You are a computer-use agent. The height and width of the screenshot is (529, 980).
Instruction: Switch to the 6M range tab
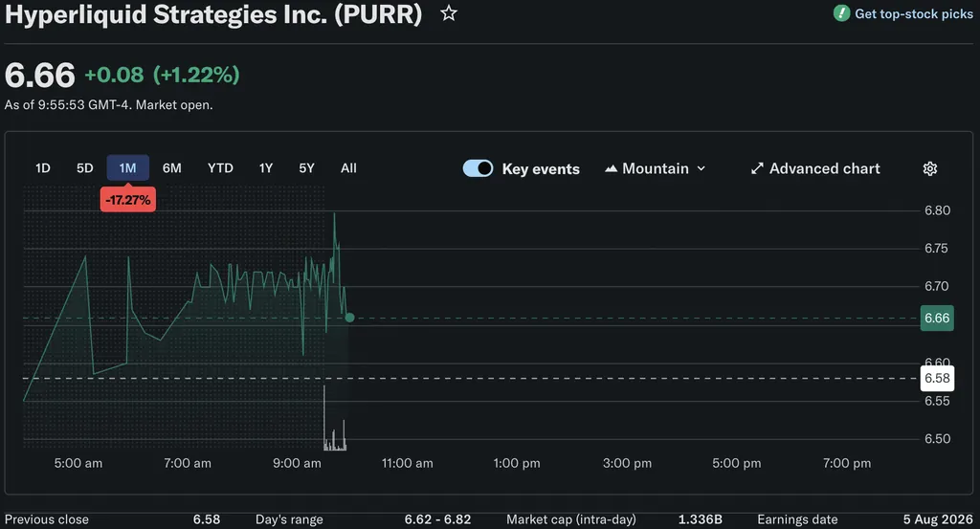[x=172, y=168]
